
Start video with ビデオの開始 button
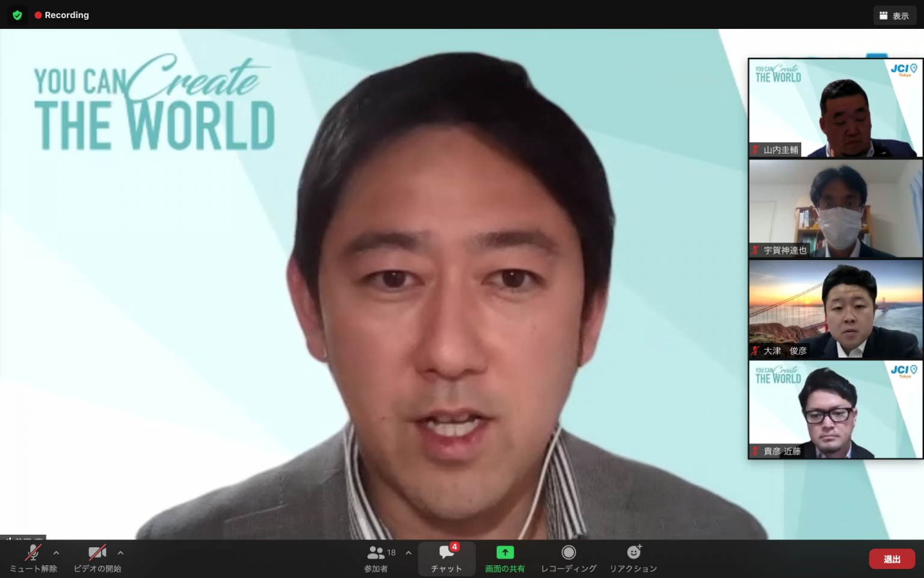(97, 558)
